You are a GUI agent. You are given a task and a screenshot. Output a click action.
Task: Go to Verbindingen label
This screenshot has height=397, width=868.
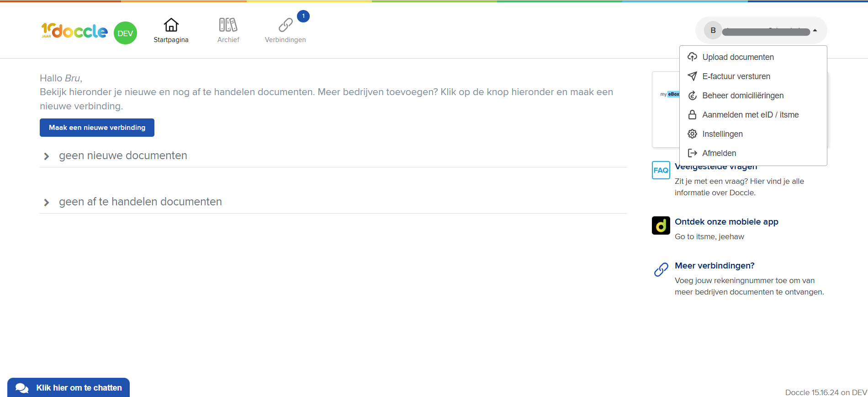(286, 40)
